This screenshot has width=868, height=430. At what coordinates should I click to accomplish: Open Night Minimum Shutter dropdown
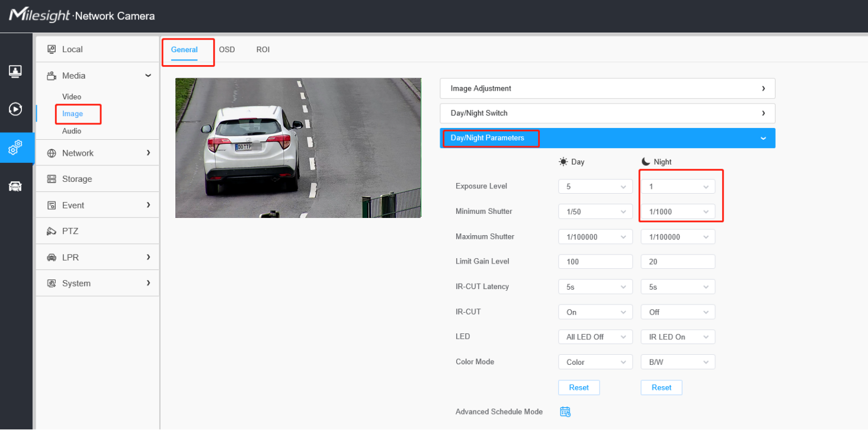(678, 211)
